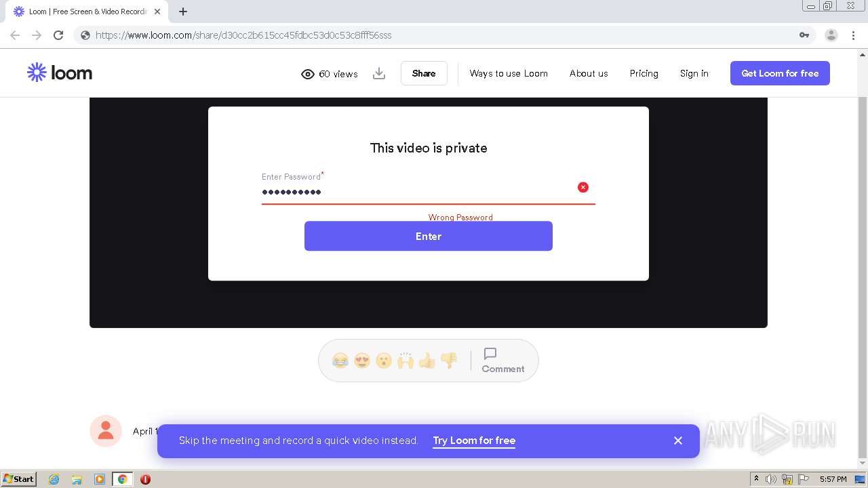This screenshot has width=868, height=488.
Task: Open the volume control in tray
Action: point(771,479)
